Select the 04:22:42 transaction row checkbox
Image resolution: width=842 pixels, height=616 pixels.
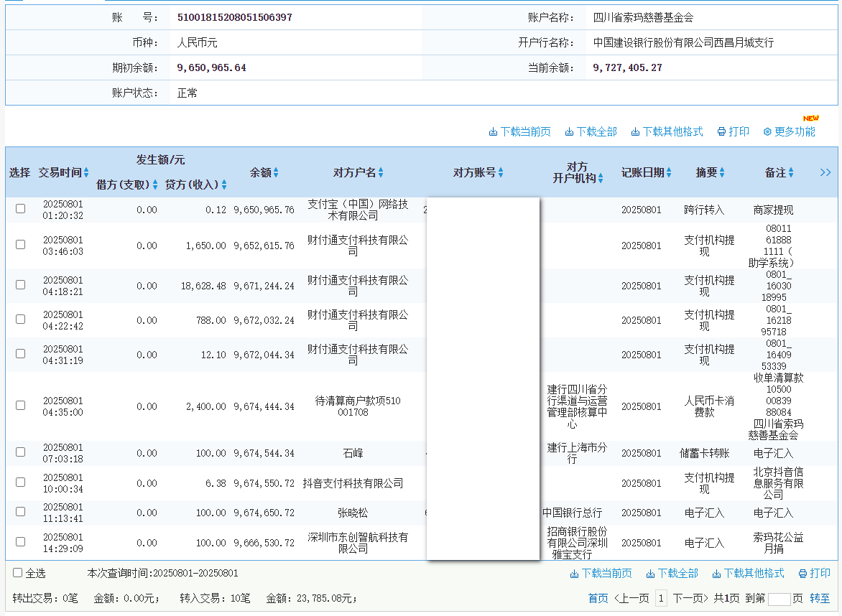point(20,319)
